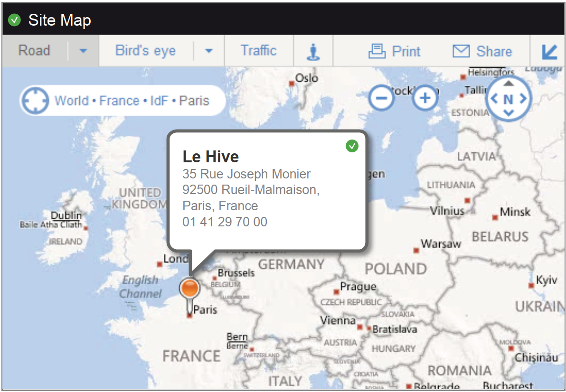Toggle the Traffic overlay
The width and height of the screenshot is (566, 392).
click(258, 50)
